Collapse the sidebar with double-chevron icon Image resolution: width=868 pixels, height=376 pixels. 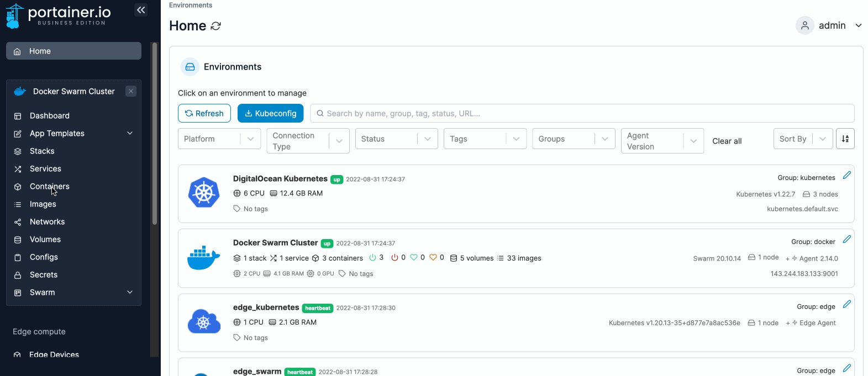[x=141, y=10]
